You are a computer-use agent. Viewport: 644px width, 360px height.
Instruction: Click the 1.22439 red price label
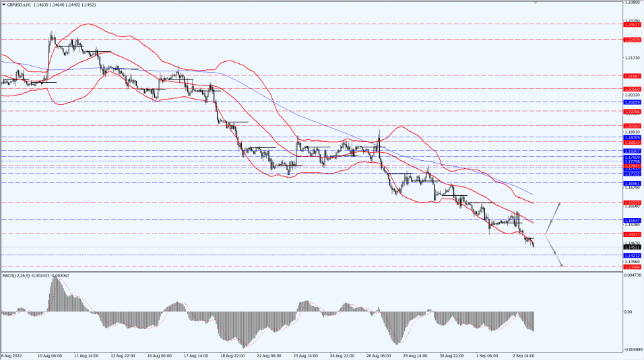coord(632,40)
